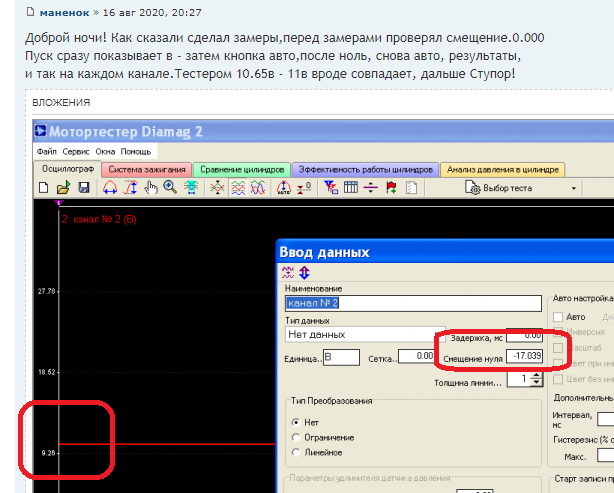Select the horizontal scale arch icon
Viewport: 614px width, 493px height.
[110, 188]
